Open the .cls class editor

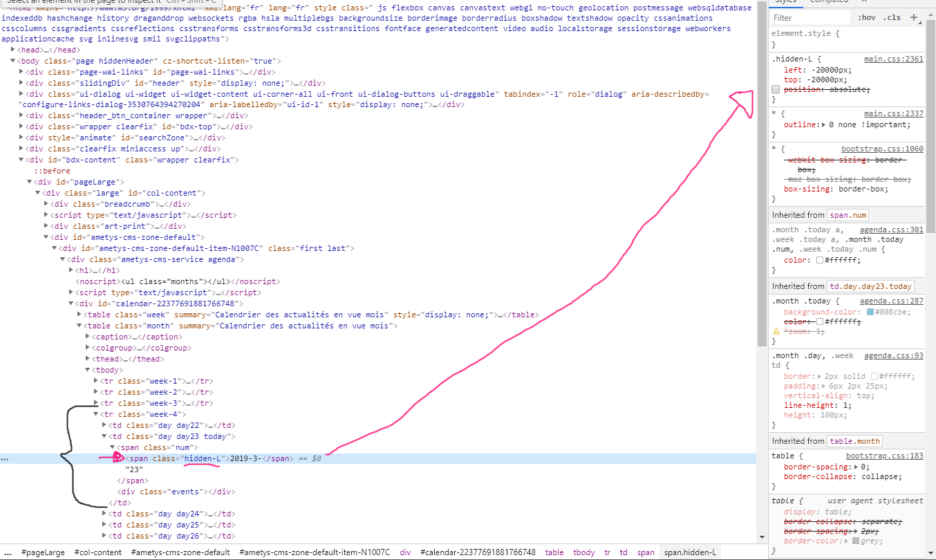893,18
